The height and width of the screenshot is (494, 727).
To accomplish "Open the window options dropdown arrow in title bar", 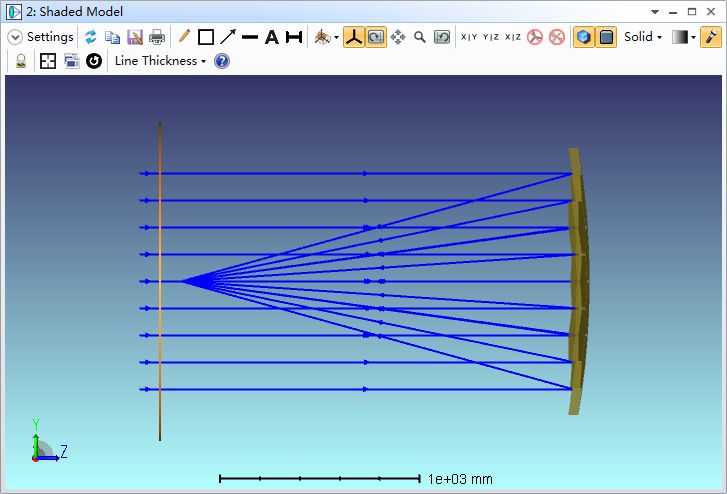I will tap(655, 11).
